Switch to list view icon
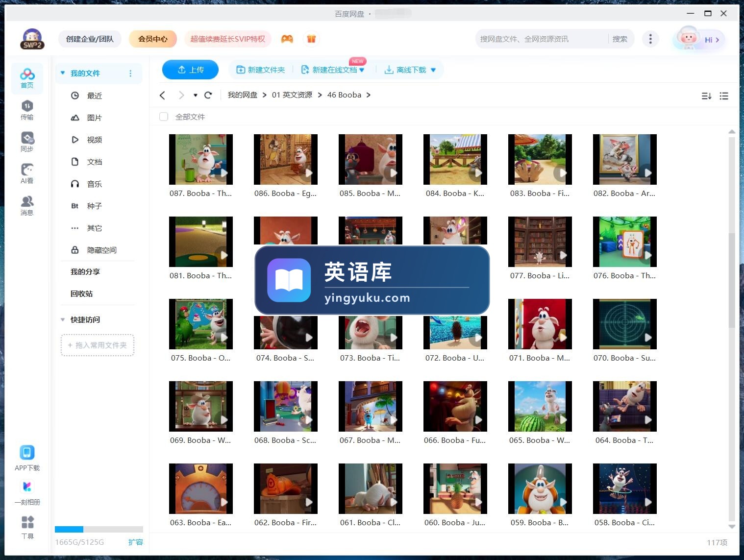744x560 pixels. (724, 96)
